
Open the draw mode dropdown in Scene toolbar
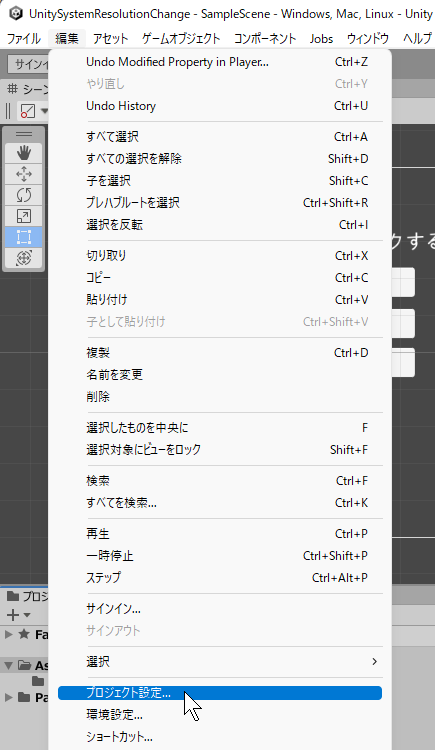click(33, 111)
